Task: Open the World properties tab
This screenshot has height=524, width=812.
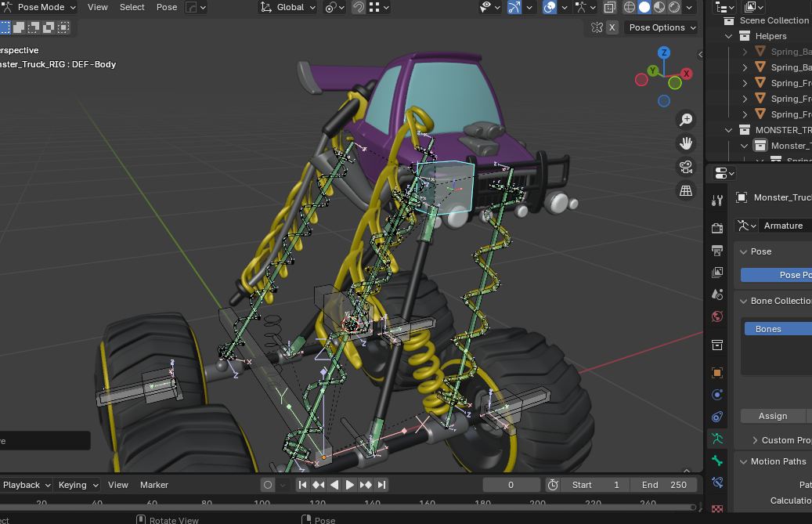Action: [x=717, y=316]
